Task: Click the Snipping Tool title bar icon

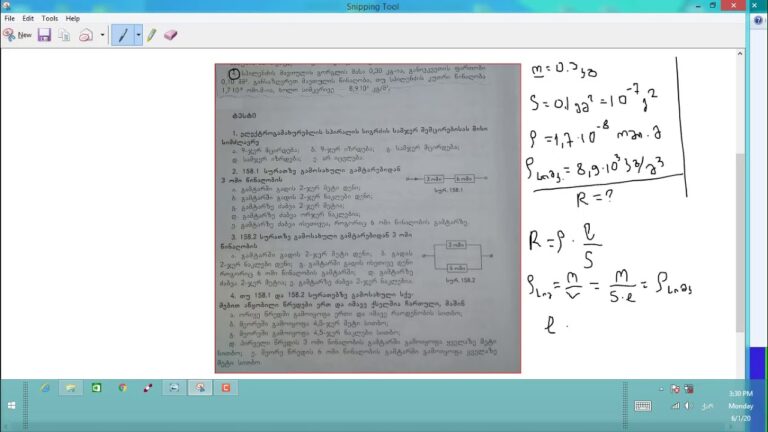Action: point(6,6)
